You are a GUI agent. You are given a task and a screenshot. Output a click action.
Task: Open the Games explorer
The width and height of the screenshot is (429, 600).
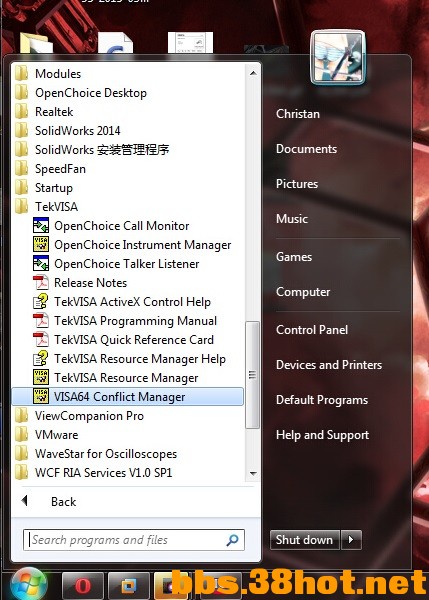(294, 257)
